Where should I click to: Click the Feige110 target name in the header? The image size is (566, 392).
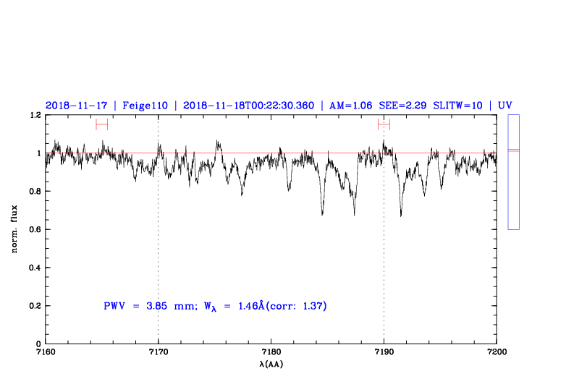pyautogui.click(x=145, y=106)
